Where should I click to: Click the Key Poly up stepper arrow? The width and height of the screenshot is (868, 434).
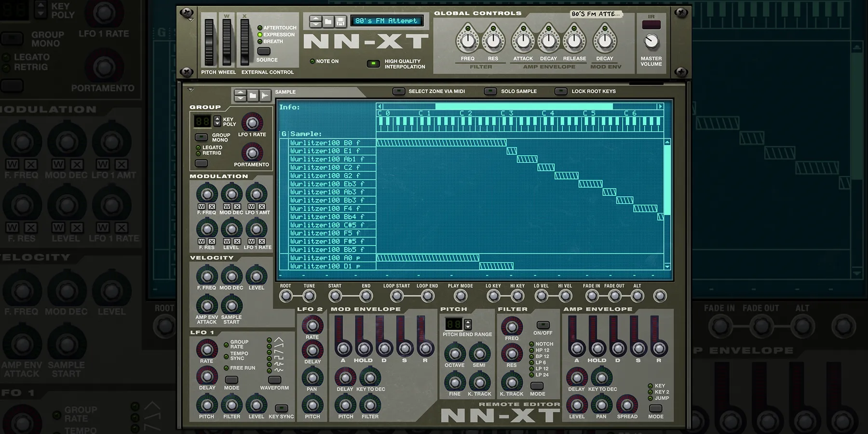point(217,119)
